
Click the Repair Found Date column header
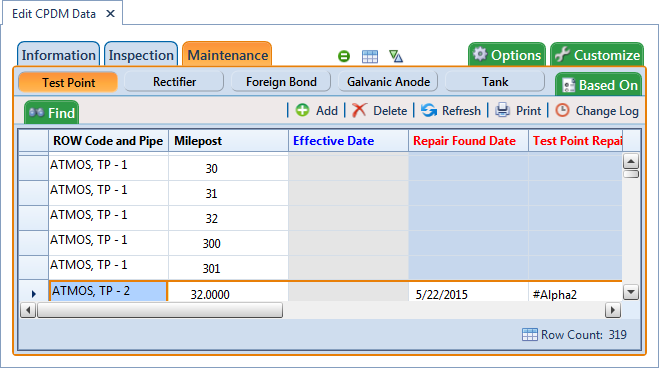coord(468,141)
